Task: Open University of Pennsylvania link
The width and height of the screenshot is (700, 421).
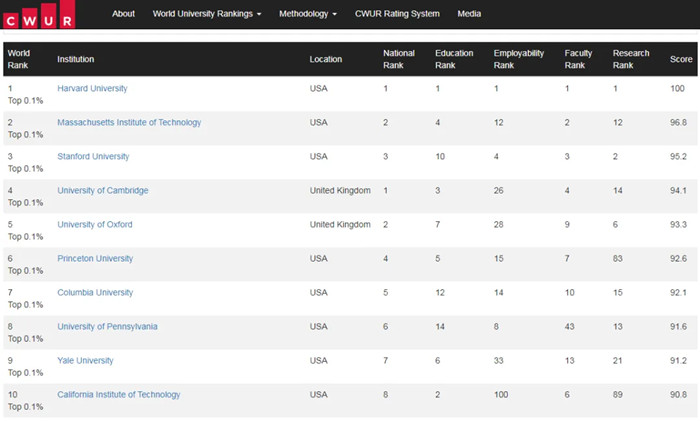Action: pos(107,326)
